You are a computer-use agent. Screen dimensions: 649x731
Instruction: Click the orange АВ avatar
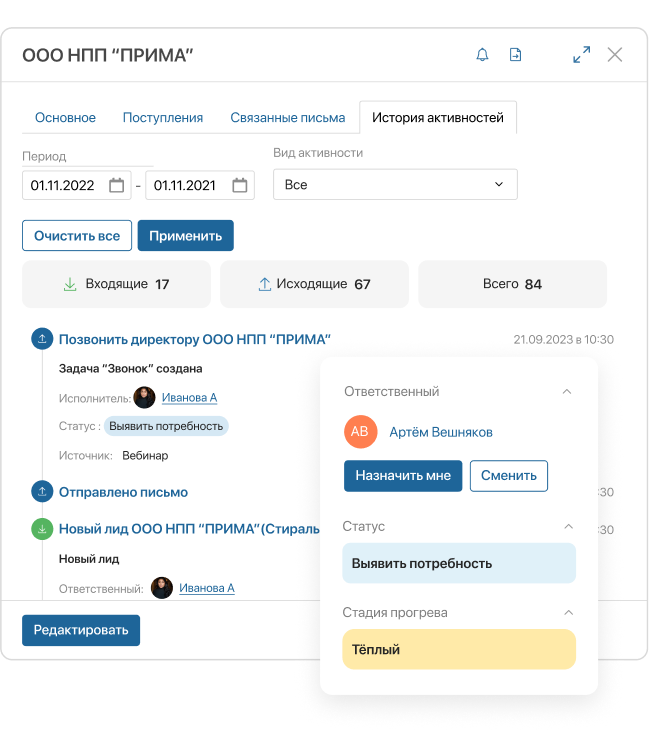[x=360, y=432]
